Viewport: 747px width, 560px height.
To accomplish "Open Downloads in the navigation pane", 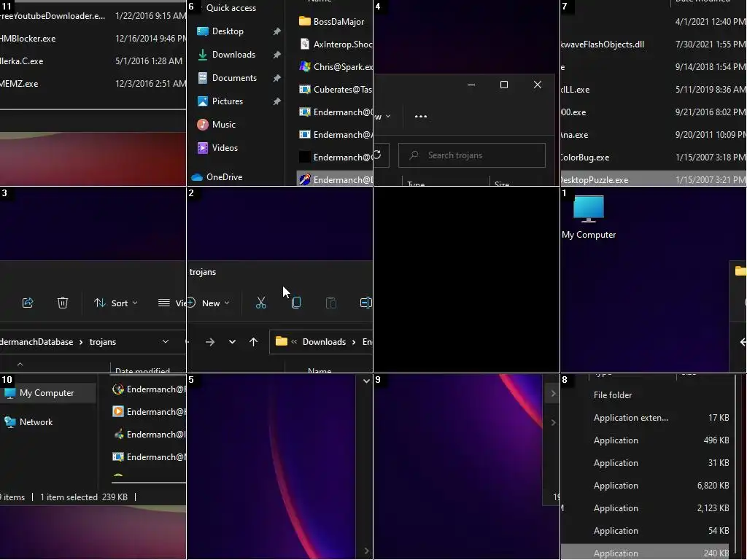I will pyautogui.click(x=233, y=55).
